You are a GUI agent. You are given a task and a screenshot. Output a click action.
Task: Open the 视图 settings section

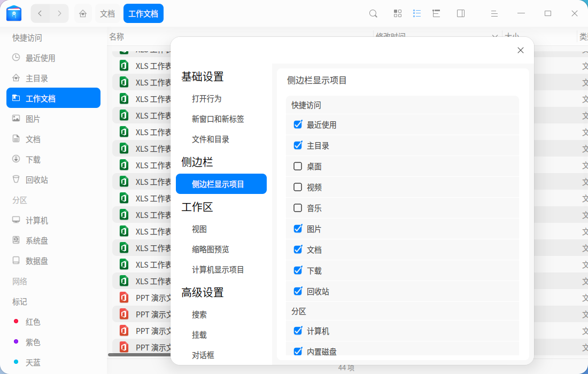199,229
